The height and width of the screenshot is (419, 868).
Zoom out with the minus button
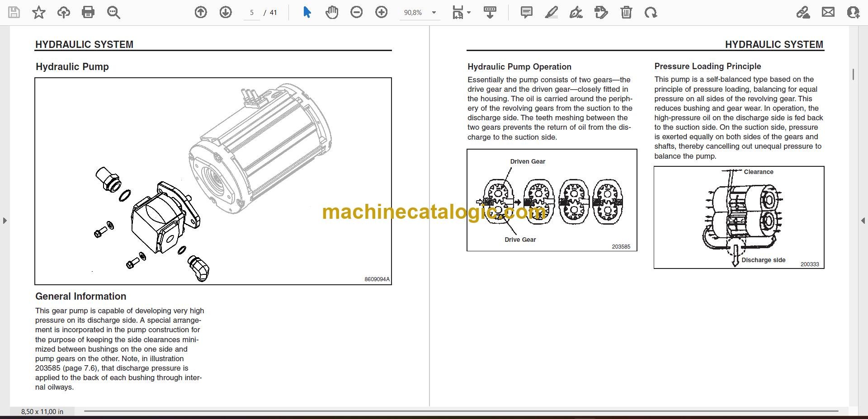357,12
